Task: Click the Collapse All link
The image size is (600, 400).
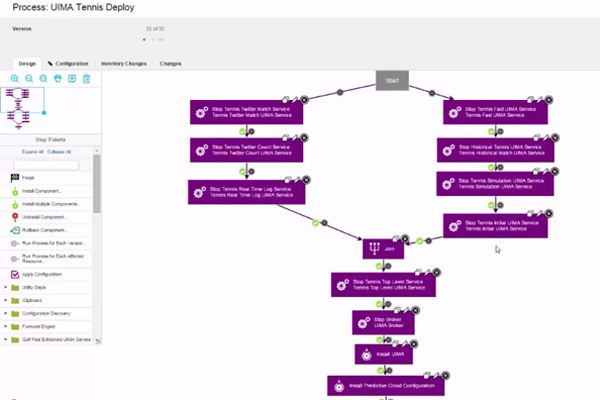Action: (x=59, y=152)
